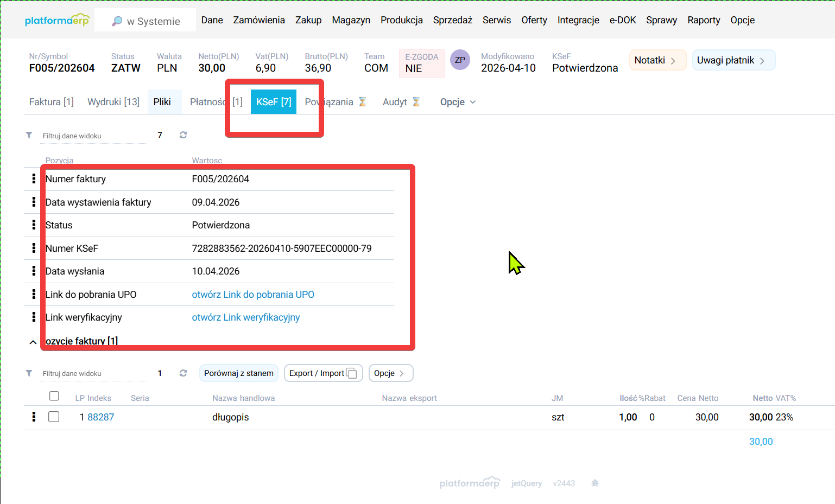The image size is (835, 504).
Task: Open the Opcje dropdown in the tab bar
Action: (x=457, y=101)
